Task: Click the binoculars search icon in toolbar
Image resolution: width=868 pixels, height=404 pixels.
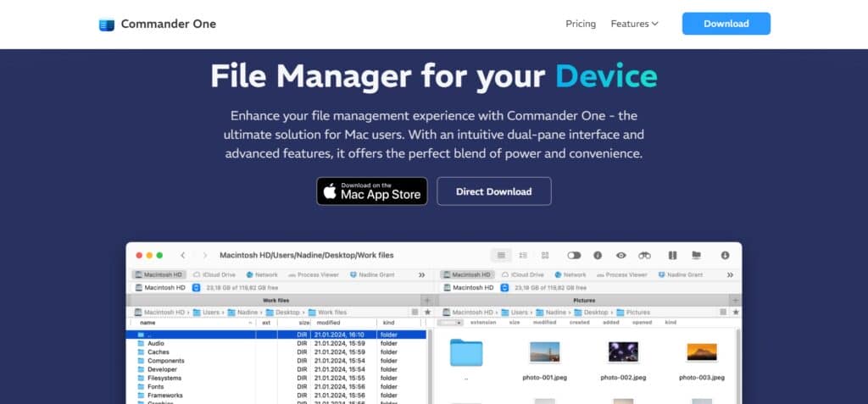Action: 644,255
